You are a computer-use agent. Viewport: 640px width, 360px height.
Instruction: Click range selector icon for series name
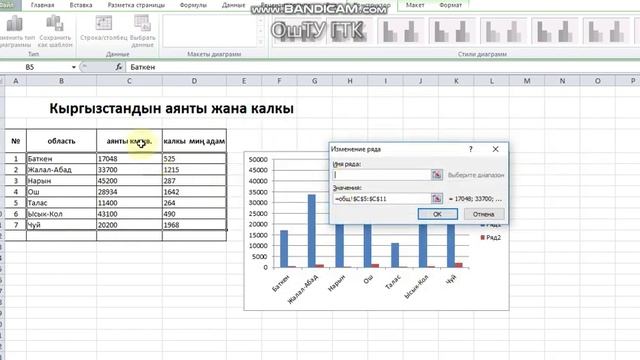[x=437, y=175]
